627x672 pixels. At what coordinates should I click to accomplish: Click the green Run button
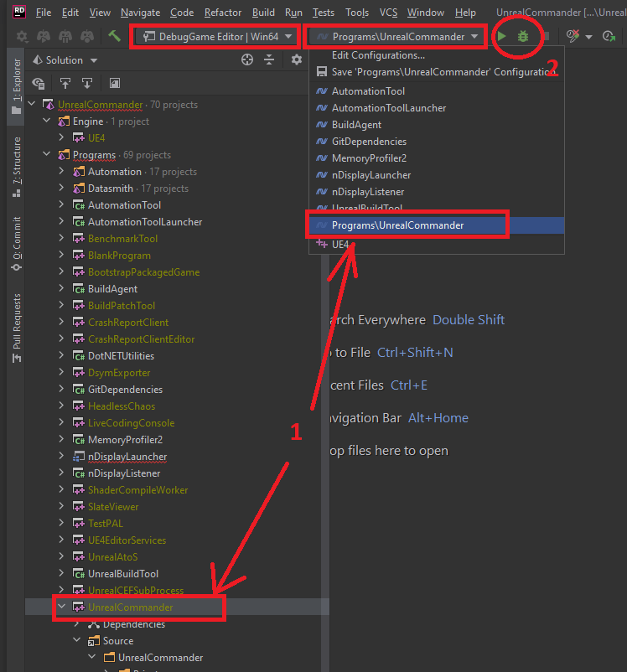[x=501, y=36]
